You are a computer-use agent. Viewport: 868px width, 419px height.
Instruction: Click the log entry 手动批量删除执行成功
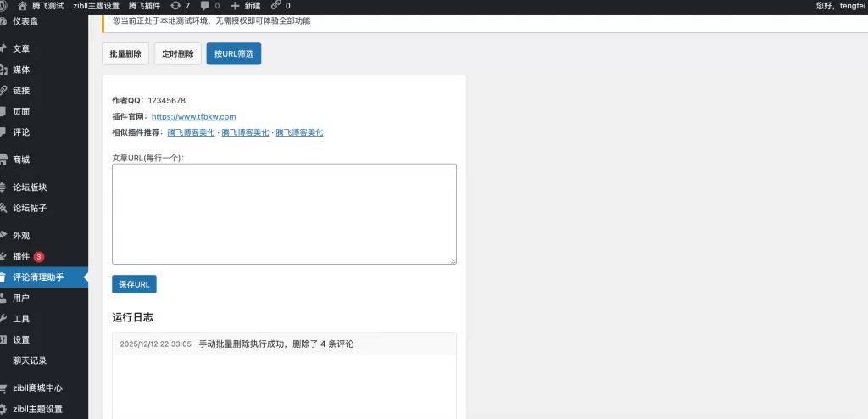[x=276, y=344]
